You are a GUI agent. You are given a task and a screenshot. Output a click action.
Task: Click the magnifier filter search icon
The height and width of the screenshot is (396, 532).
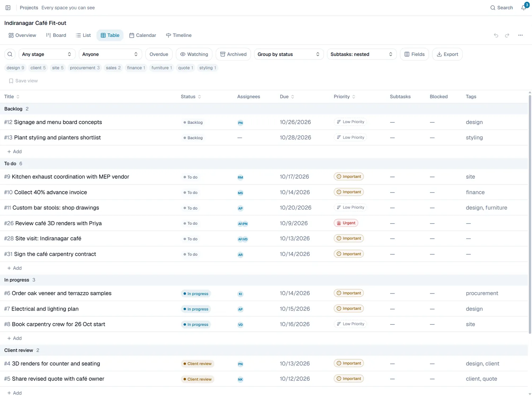click(10, 54)
